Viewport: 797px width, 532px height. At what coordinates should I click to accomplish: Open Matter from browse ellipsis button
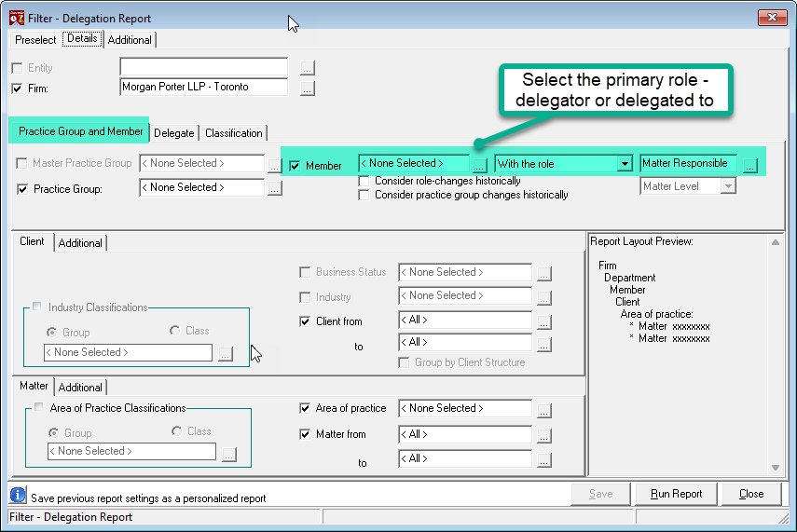pos(543,435)
